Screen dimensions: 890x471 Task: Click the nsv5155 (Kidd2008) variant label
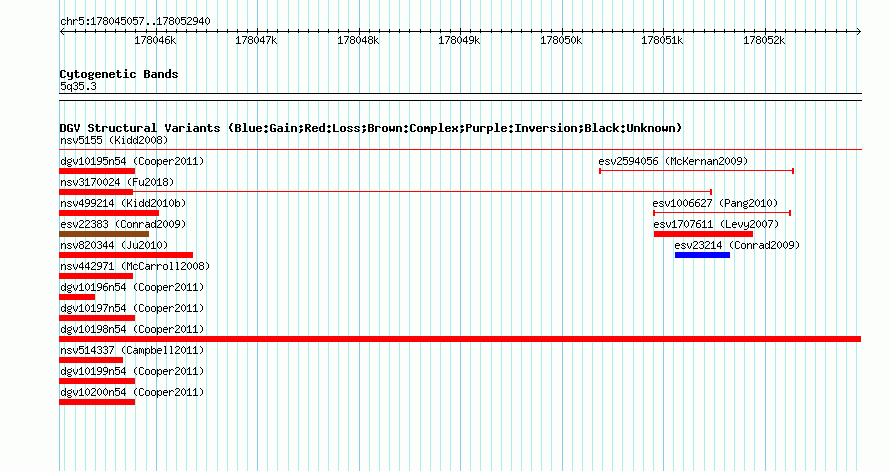point(114,140)
